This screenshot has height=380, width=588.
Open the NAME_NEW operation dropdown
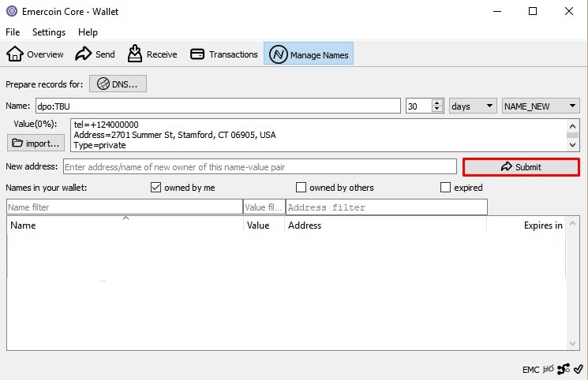click(x=541, y=106)
